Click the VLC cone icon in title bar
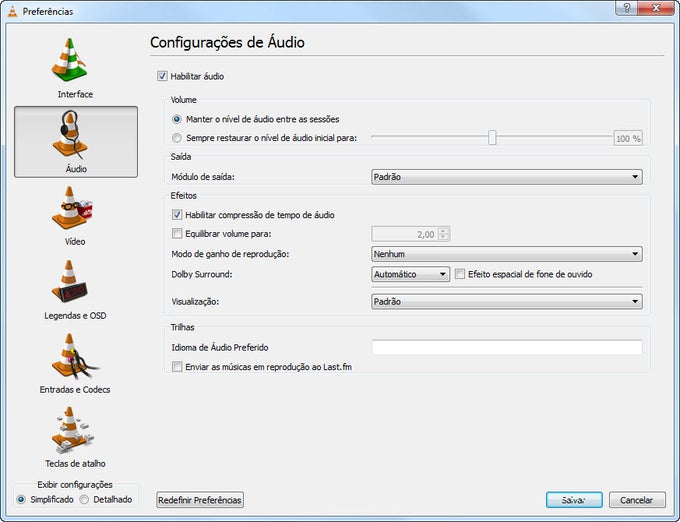 coord(13,11)
